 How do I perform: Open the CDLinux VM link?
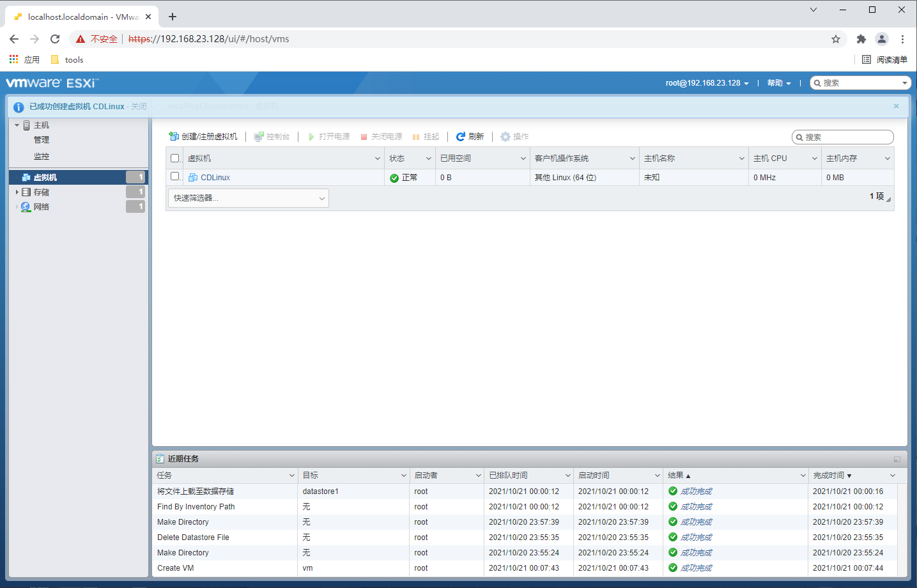point(215,178)
